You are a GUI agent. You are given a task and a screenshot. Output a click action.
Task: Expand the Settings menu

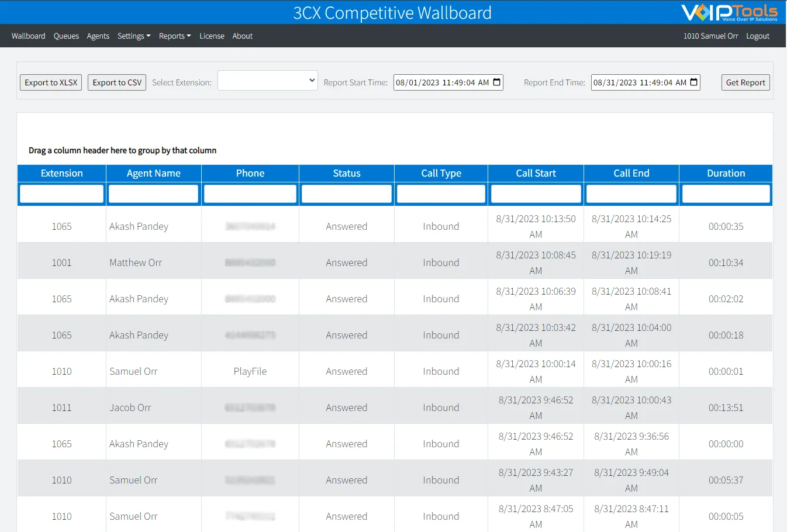point(134,36)
